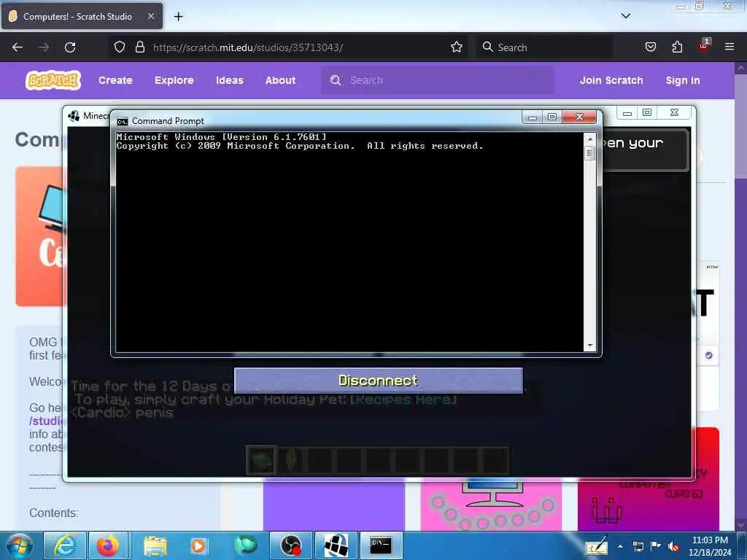Click the Scratch site search field
The height and width of the screenshot is (560, 747).
(438, 80)
